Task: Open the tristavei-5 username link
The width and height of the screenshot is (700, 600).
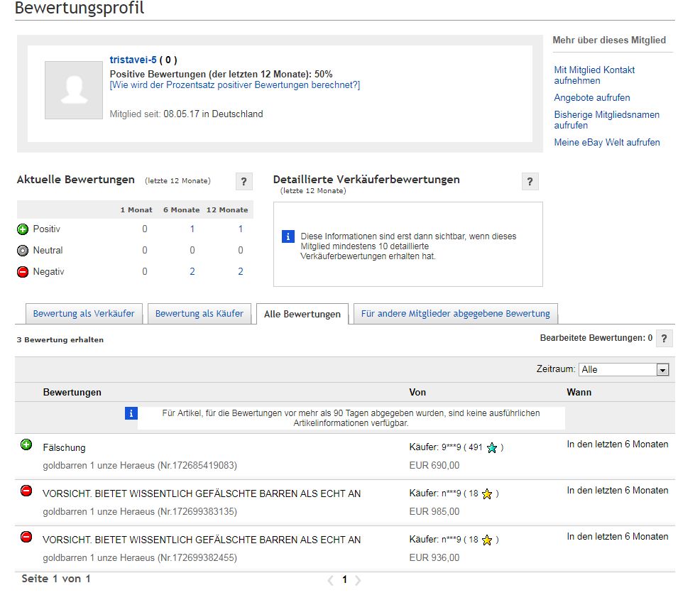Action: click(x=133, y=60)
